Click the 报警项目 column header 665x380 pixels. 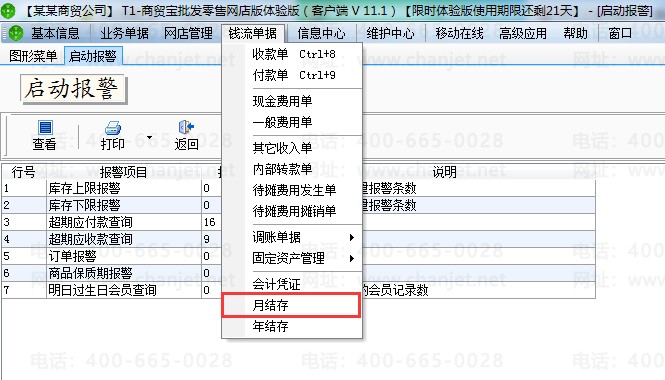123,172
